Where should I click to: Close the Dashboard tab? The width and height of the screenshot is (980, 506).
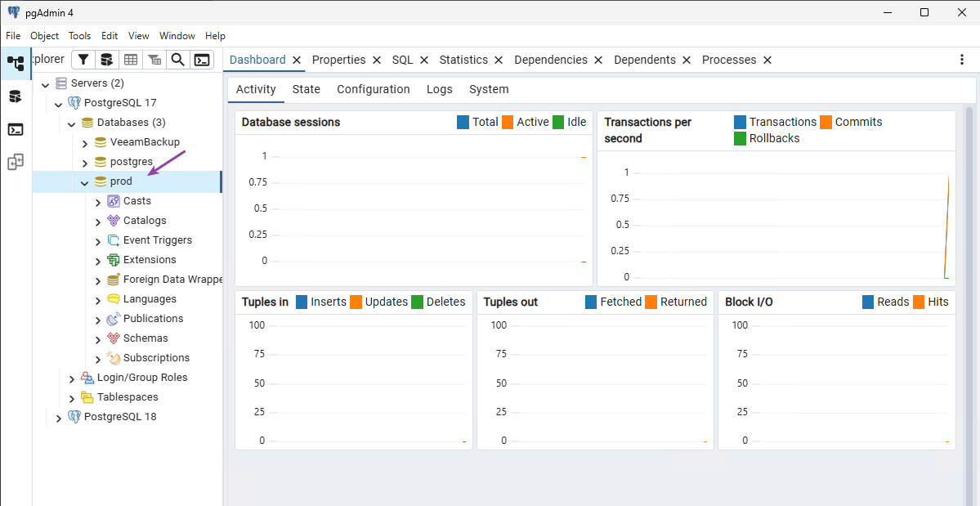297,60
